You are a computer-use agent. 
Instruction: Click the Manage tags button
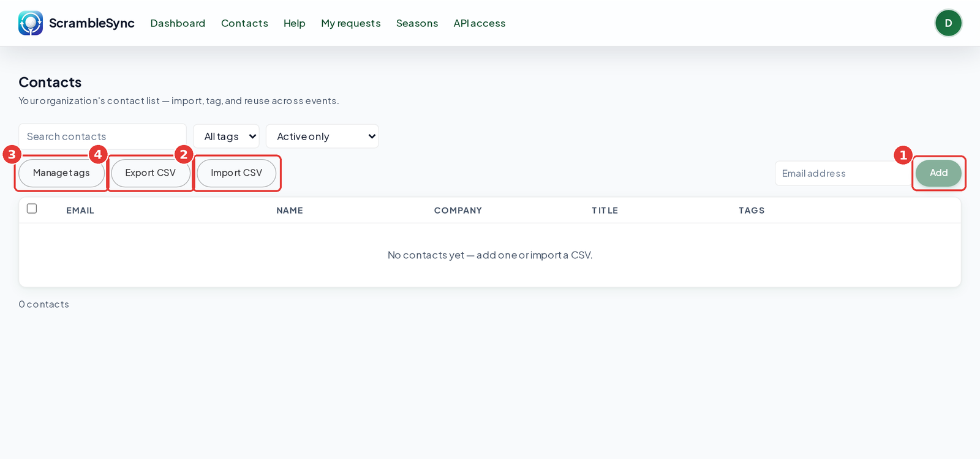coord(61,173)
